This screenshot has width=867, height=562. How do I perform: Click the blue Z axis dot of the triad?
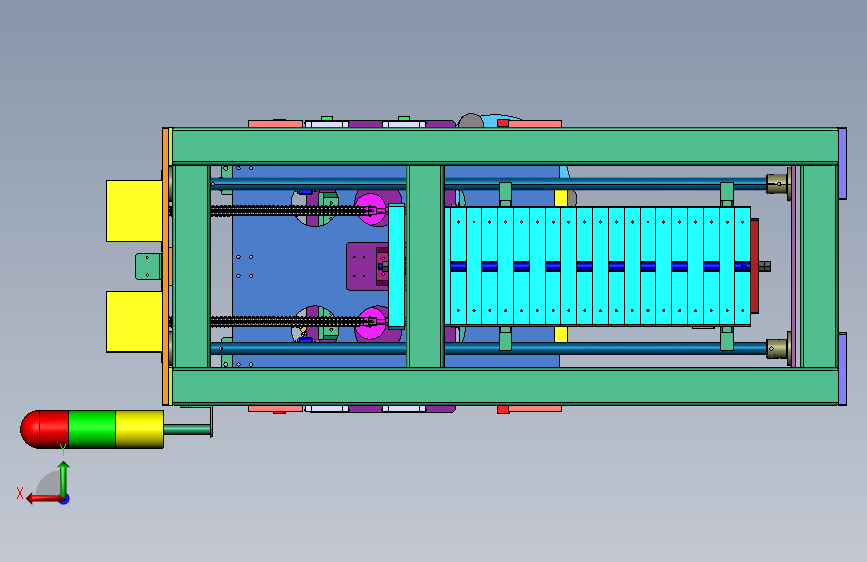(x=65, y=499)
